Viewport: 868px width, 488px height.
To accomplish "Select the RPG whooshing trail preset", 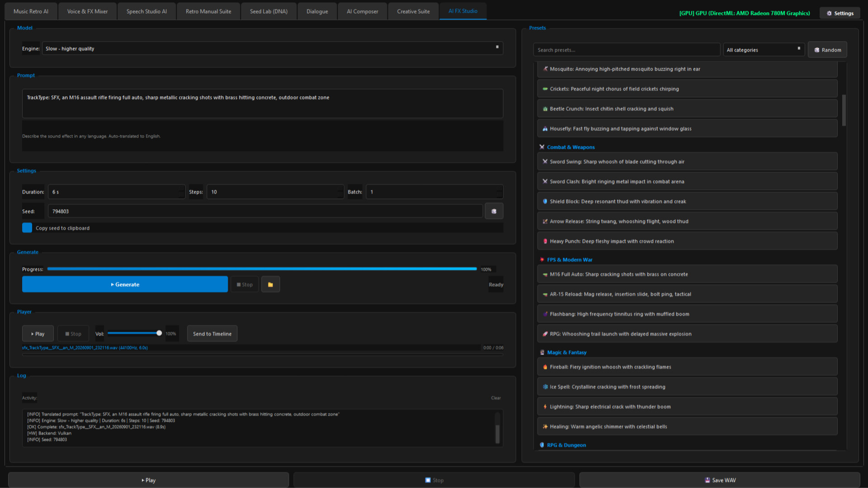I will (687, 334).
